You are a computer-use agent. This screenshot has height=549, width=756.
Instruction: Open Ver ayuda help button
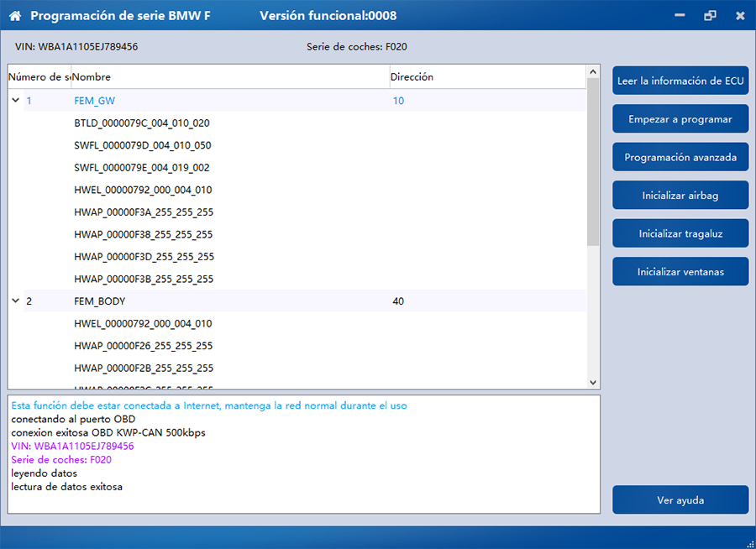tap(680, 499)
